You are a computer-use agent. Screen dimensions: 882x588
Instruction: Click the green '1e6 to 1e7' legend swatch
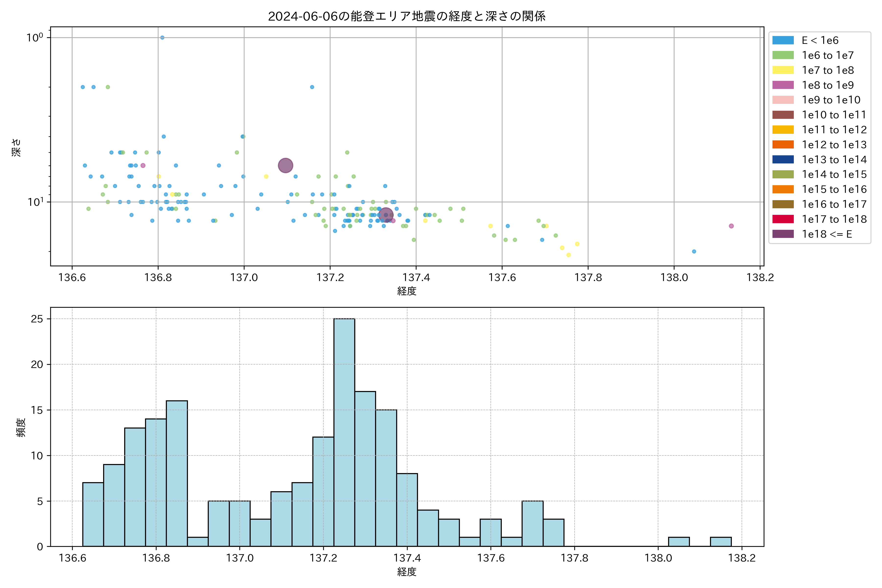pos(783,56)
